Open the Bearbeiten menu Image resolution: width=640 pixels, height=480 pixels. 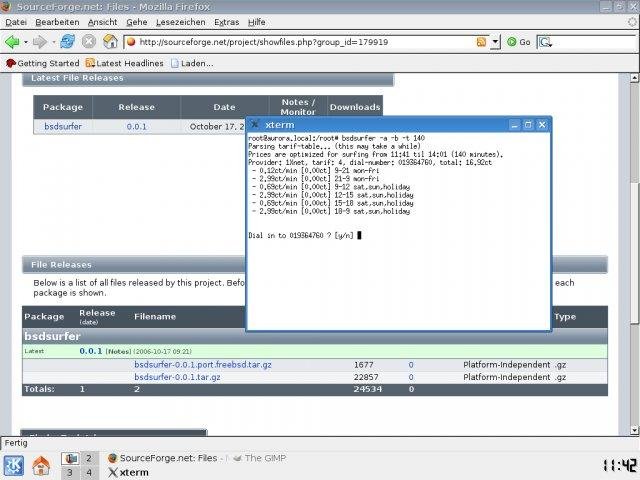tap(57, 22)
